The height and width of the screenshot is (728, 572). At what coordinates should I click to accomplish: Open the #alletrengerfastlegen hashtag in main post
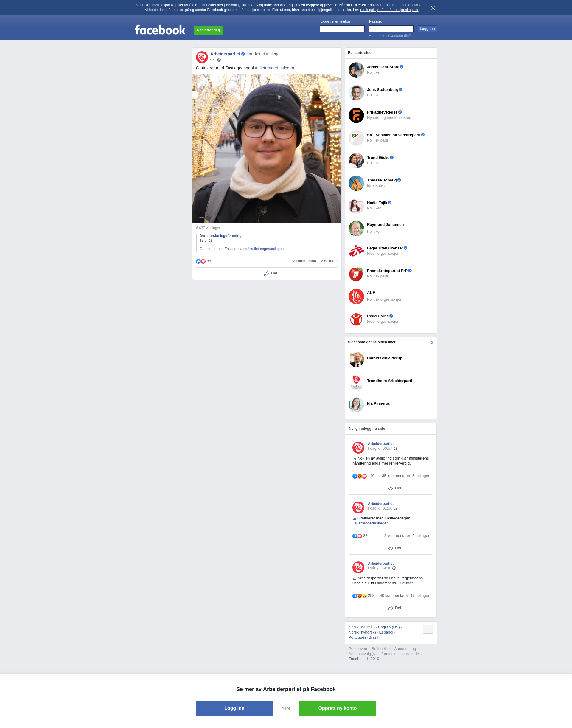click(x=275, y=68)
